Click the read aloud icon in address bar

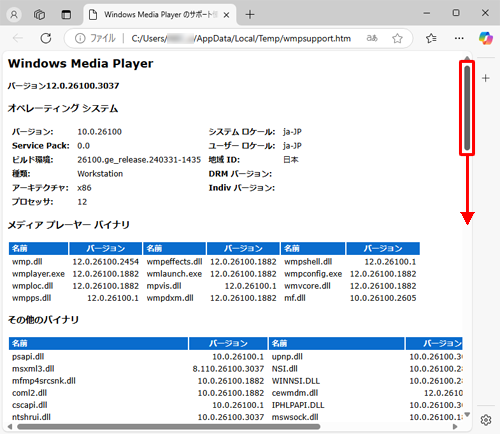pos(372,38)
